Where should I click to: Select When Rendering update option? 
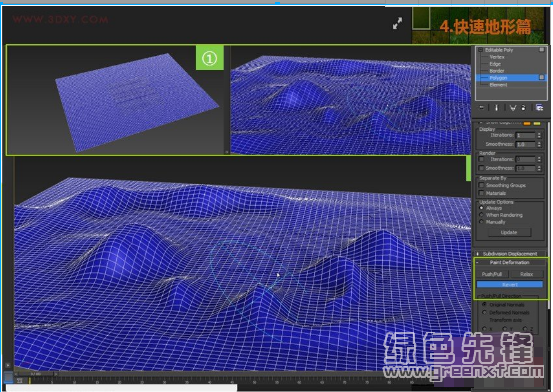point(482,215)
